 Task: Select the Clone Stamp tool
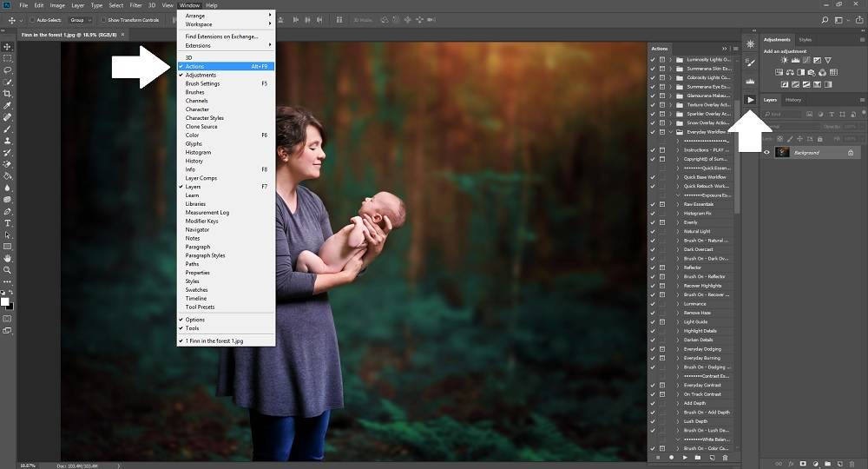pyautogui.click(x=7, y=141)
